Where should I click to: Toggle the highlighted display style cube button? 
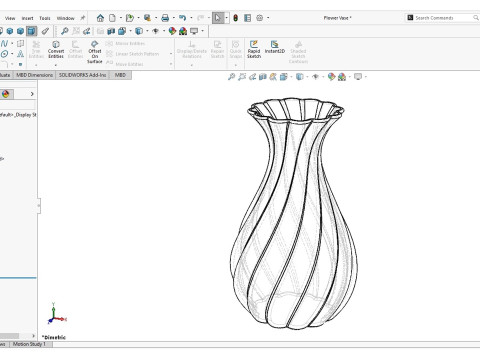(x=31, y=31)
